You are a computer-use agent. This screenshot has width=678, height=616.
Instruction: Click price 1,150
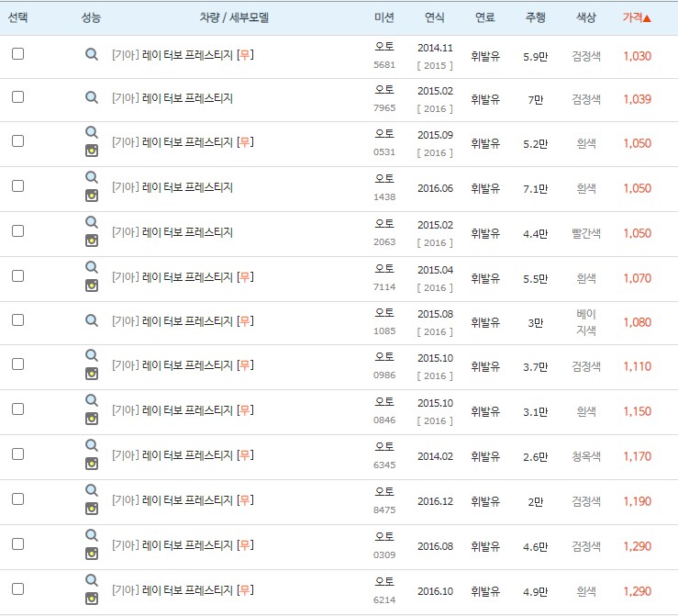(637, 412)
